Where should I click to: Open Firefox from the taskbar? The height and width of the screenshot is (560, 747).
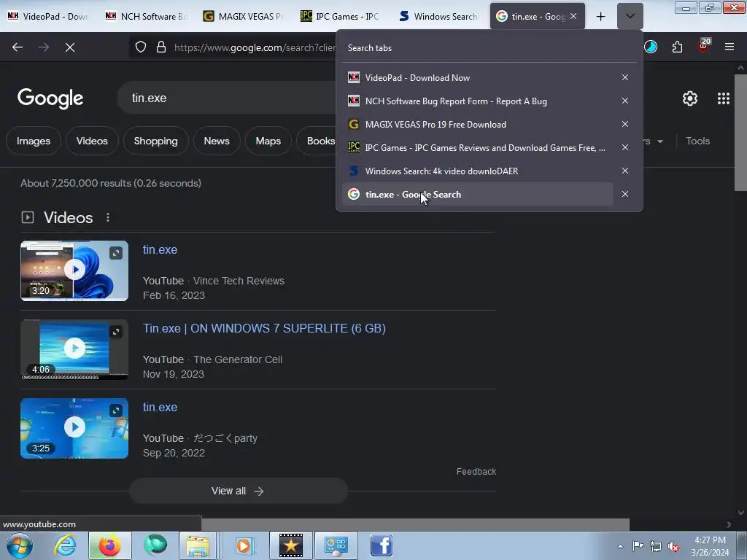pos(110,545)
